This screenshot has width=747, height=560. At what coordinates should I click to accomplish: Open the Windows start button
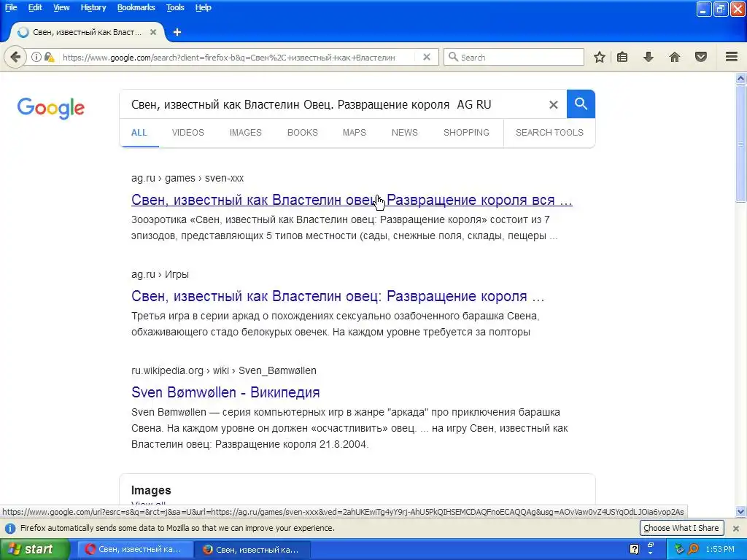click(x=34, y=549)
